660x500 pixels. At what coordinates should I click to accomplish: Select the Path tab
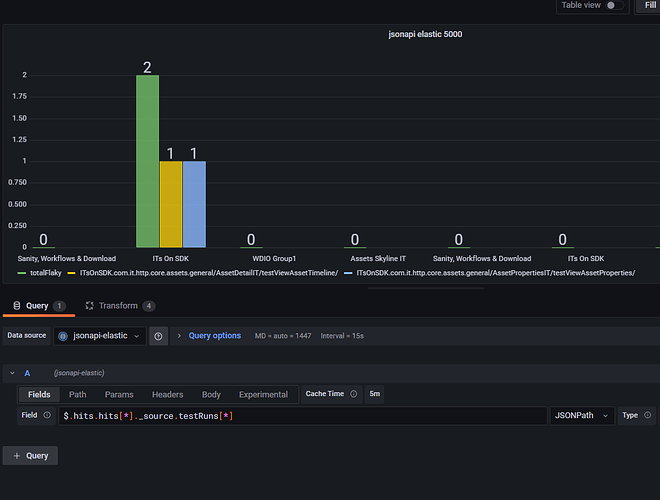point(77,395)
